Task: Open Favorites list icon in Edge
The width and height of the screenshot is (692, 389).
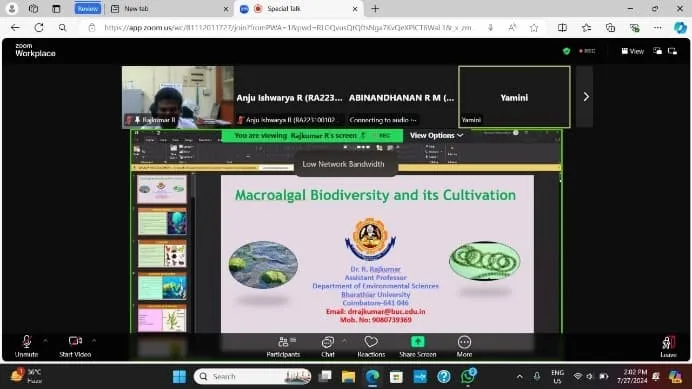Action: pyautogui.click(x=586, y=28)
